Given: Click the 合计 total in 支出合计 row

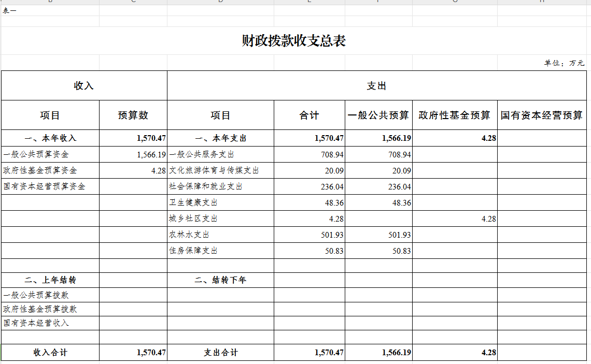Looking at the screenshot, I should (x=309, y=352).
